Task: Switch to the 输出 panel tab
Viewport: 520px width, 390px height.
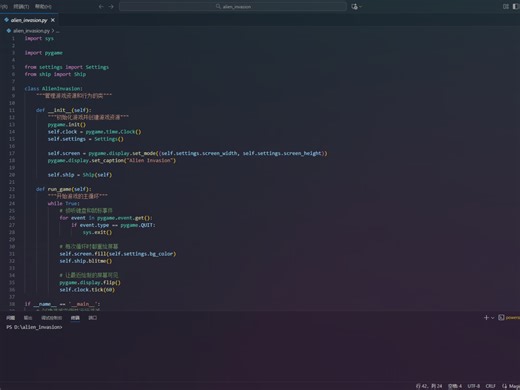Action: click(28, 318)
